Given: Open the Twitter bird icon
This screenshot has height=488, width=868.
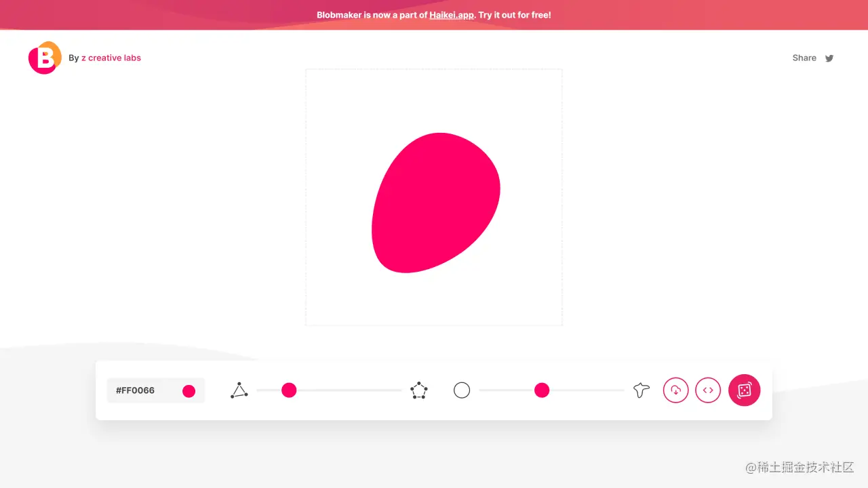Looking at the screenshot, I should click(x=829, y=58).
